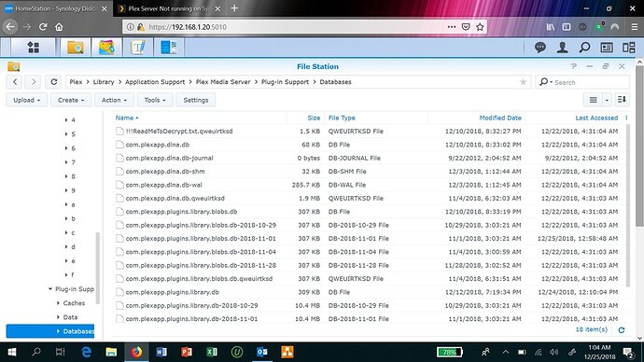Screen dimensions: 644x362
Task: Open the Upload dropdown
Action: click(x=27, y=100)
